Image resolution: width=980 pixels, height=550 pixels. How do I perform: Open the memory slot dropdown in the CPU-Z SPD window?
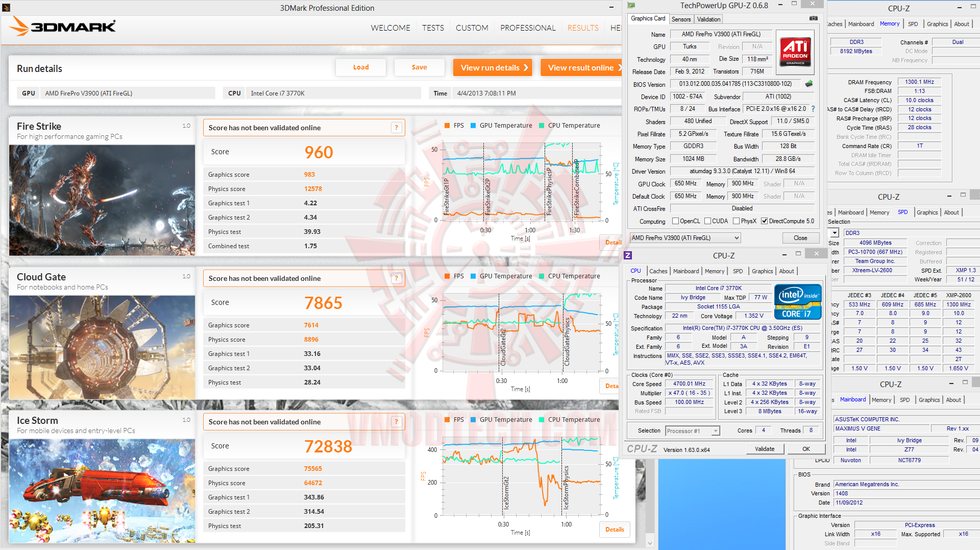[835, 233]
